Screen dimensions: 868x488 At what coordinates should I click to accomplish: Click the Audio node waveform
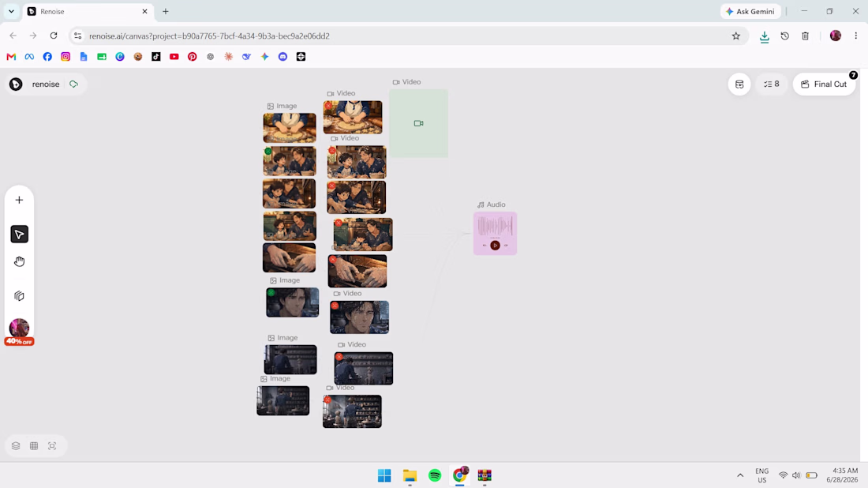coord(495,226)
